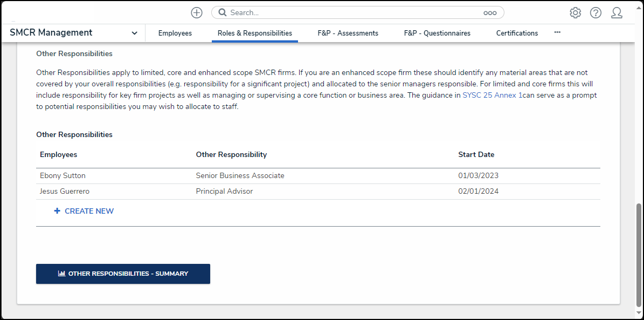644x320 pixels.
Task: Click the vertical page scrollbar
Action: [x=639, y=254]
